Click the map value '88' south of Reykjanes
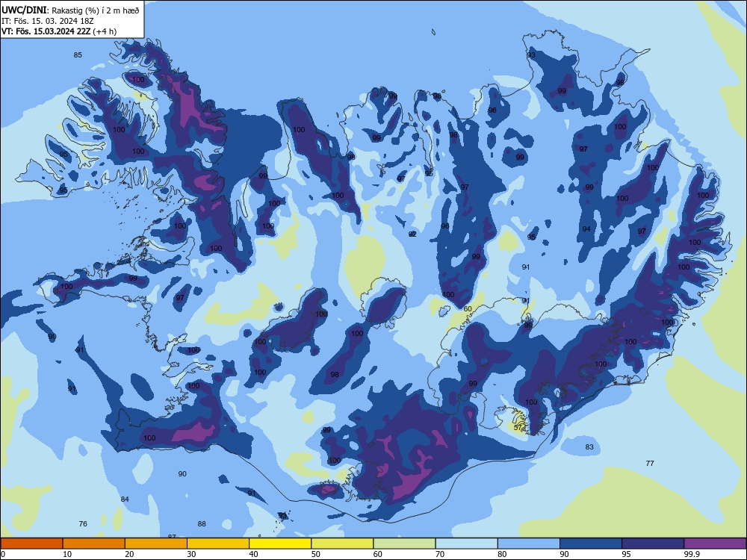 (x=202, y=524)
